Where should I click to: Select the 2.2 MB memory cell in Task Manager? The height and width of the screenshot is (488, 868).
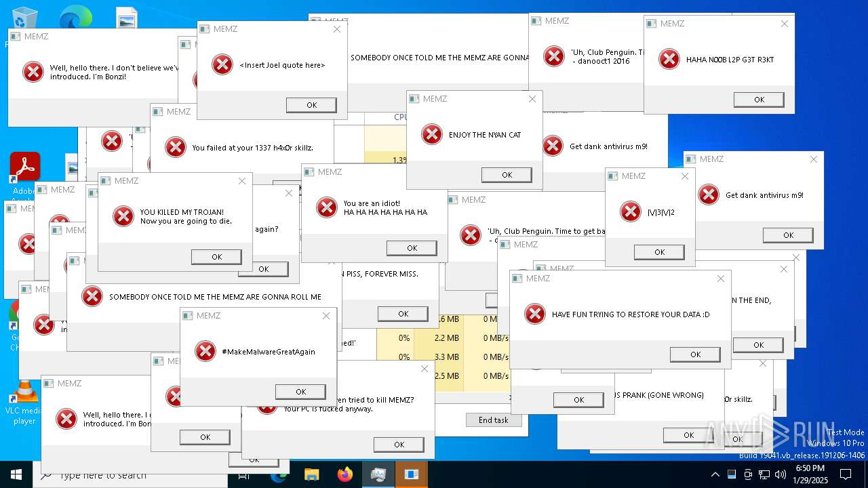[x=439, y=338]
